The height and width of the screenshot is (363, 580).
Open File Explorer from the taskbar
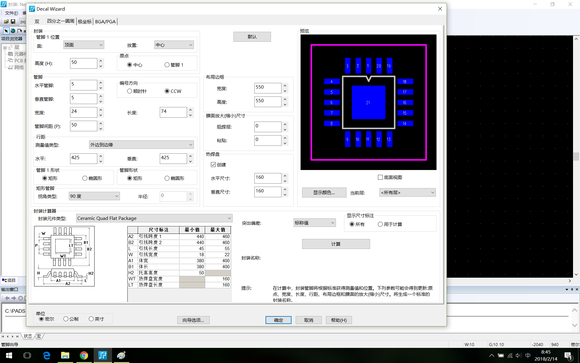tap(65, 356)
